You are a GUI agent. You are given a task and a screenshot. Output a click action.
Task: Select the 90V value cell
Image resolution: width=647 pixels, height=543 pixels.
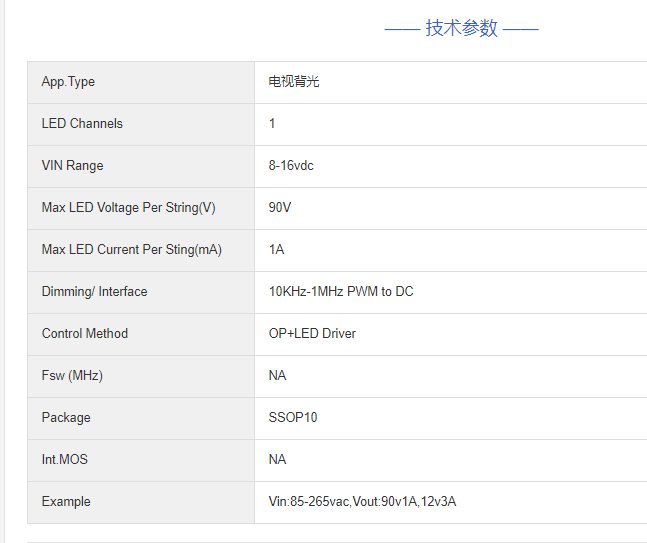[x=279, y=208]
